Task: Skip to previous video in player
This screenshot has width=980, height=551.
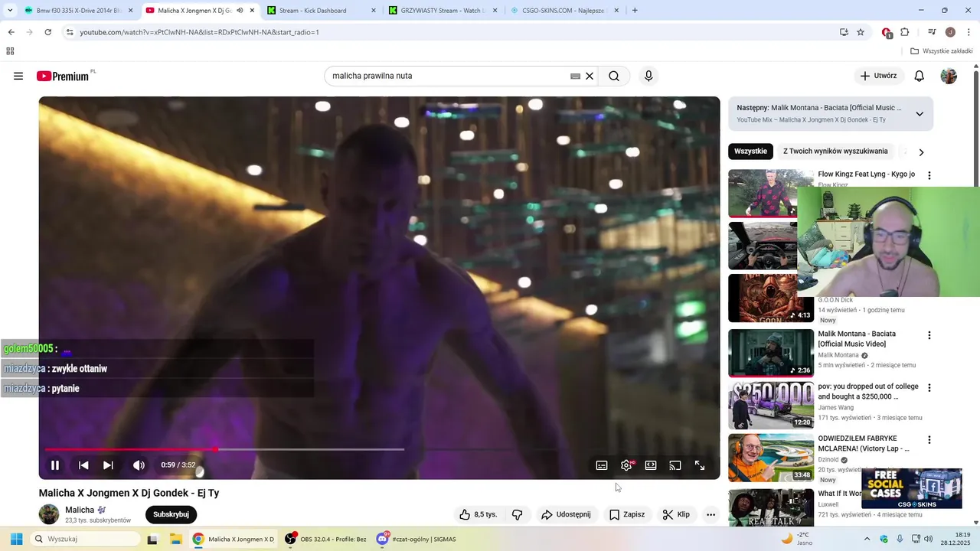Action: [83, 465]
